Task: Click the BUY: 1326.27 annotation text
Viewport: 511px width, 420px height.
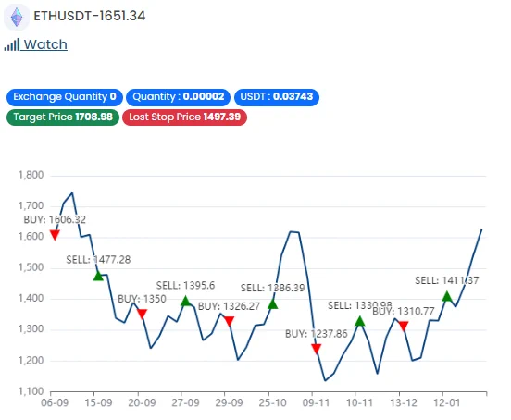Action: click(229, 306)
